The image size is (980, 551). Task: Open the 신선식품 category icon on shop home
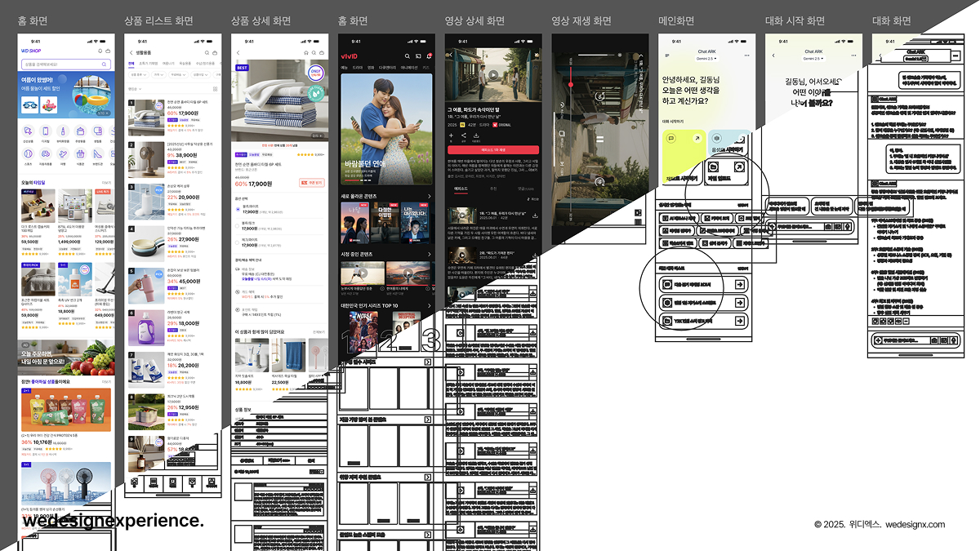click(x=28, y=131)
